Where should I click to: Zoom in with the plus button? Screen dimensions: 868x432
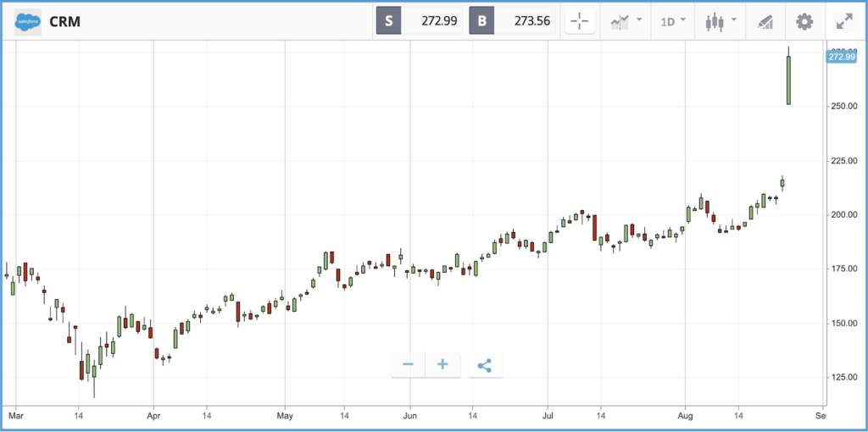(442, 365)
